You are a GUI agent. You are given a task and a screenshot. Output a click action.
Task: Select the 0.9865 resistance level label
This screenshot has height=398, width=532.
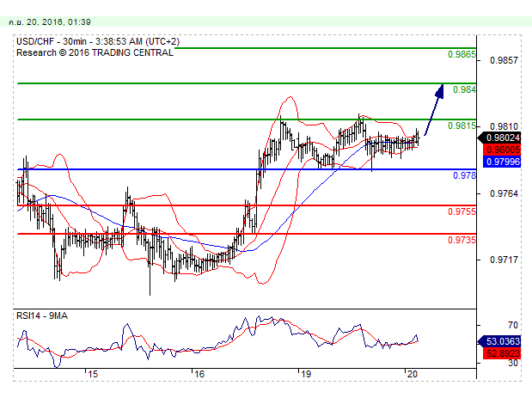[462, 54]
